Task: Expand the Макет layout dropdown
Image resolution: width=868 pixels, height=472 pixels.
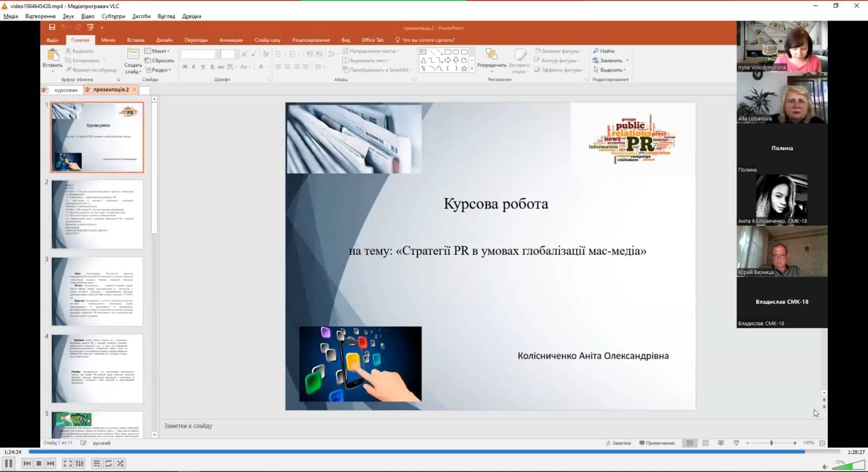Action: point(158,51)
